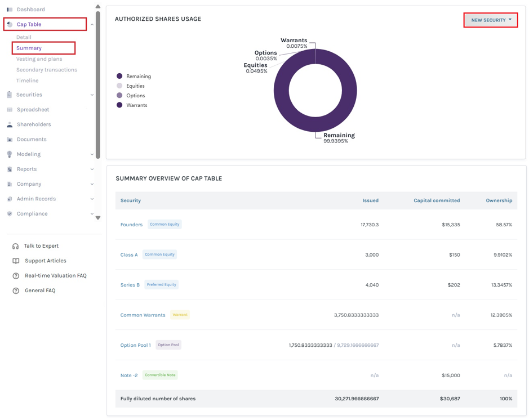529x420 pixels.
Task: Toggle the Remaining legend item in the chart
Action: click(x=134, y=76)
